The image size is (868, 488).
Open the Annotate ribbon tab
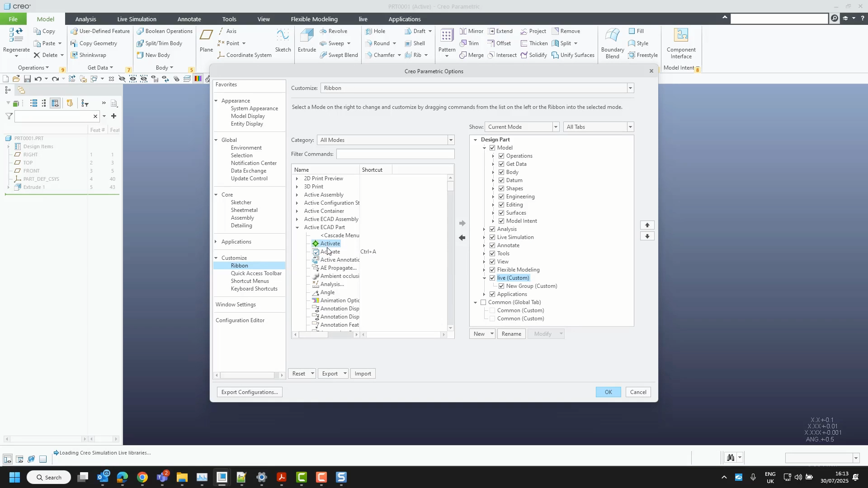coord(189,19)
